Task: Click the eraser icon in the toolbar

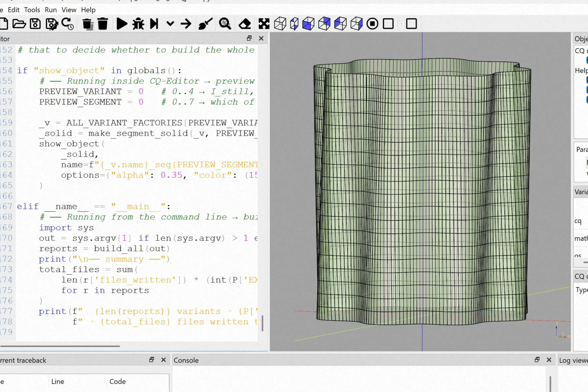Action: (x=245, y=24)
